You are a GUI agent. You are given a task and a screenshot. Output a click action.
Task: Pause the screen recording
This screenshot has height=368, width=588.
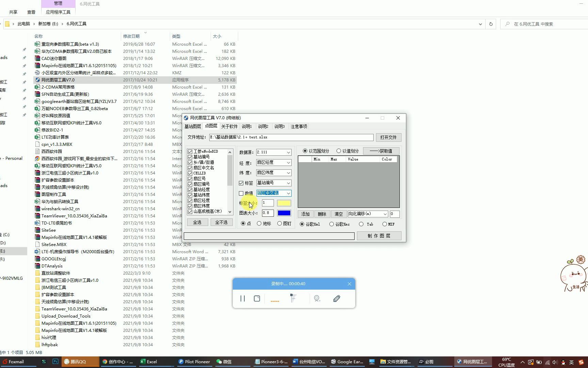tap(243, 298)
